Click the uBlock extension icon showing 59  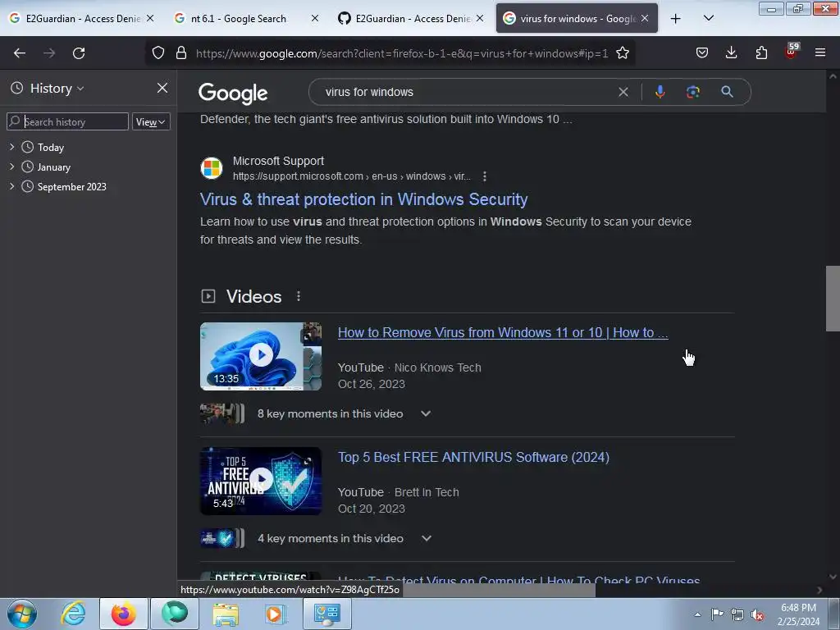click(792, 52)
